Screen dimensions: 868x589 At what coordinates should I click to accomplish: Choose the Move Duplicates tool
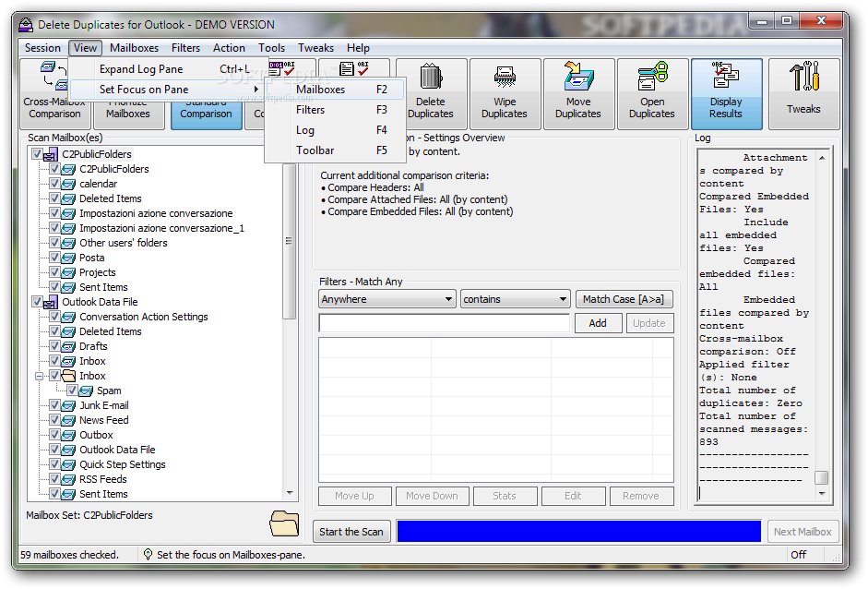(x=578, y=94)
